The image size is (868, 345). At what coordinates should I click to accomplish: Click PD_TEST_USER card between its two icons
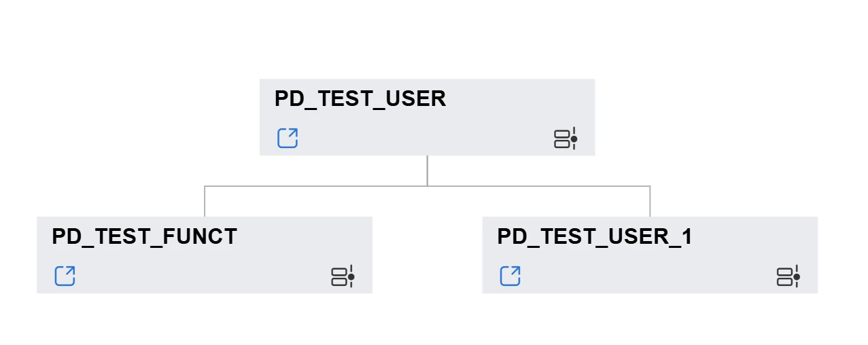(427, 139)
